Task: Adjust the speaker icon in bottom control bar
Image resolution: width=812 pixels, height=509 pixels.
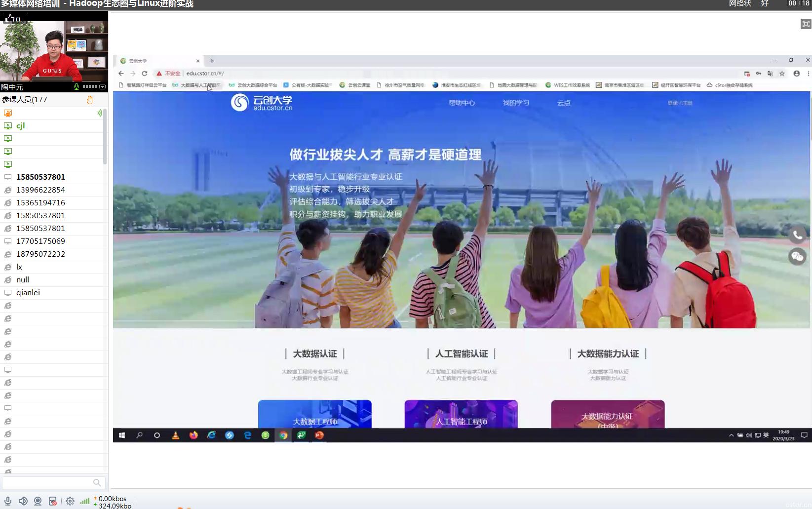Action: tap(23, 501)
